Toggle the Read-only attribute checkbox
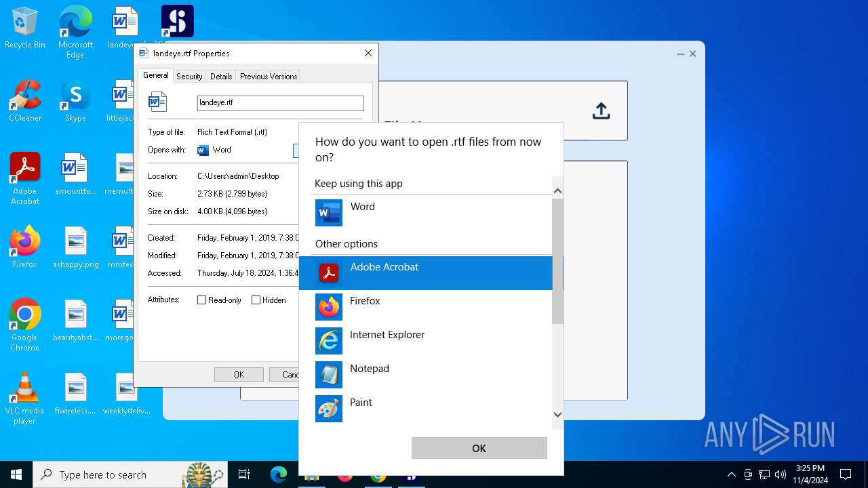The image size is (868, 488). 201,300
